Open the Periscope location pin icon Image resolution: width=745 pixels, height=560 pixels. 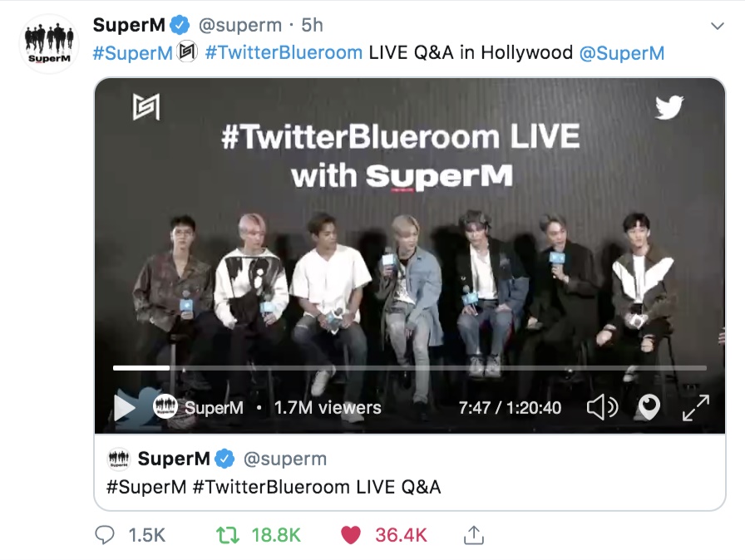coord(649,407)
